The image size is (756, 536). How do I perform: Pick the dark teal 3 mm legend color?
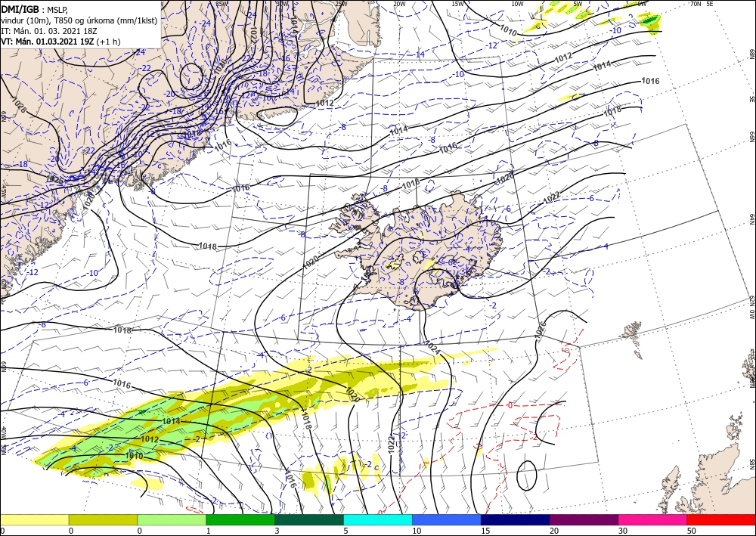tap(309, 519)
